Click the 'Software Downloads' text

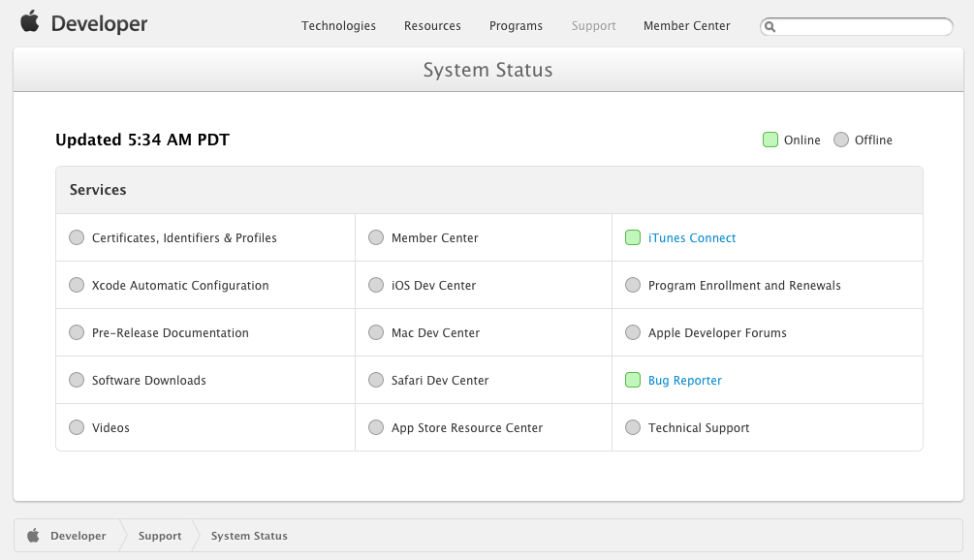[x=149, y=380]
